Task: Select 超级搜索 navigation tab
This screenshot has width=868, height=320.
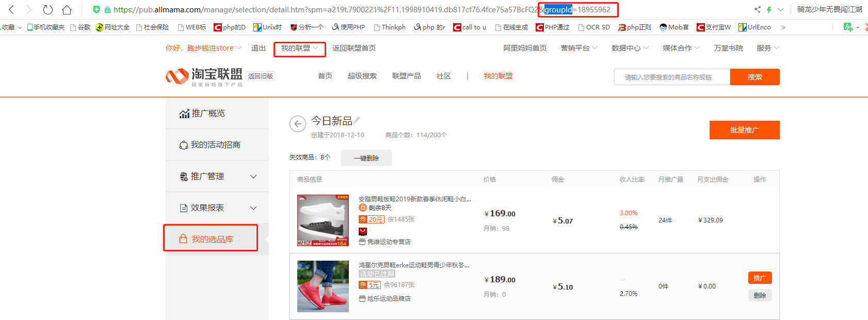Action: tap(362, 76)
